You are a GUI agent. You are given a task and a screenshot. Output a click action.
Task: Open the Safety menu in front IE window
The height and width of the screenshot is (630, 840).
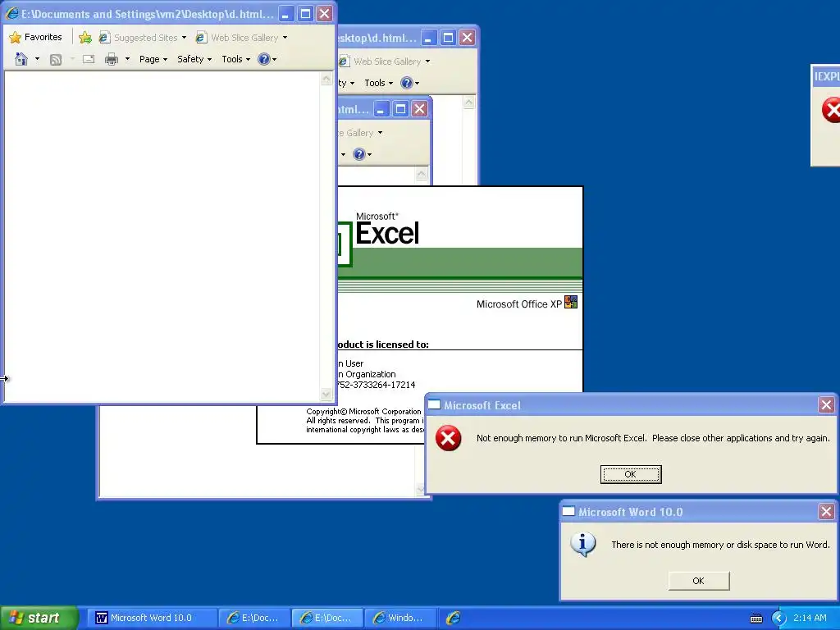pos(194,59)
